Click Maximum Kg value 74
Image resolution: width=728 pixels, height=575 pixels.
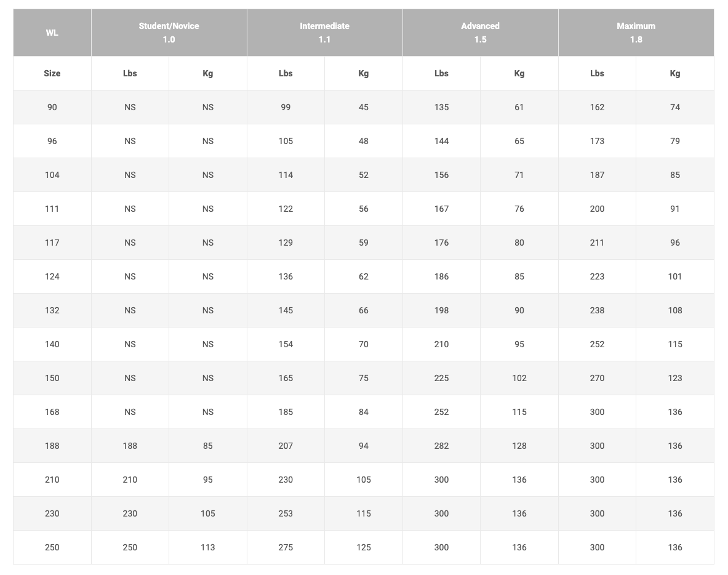(x=675, y=107)
